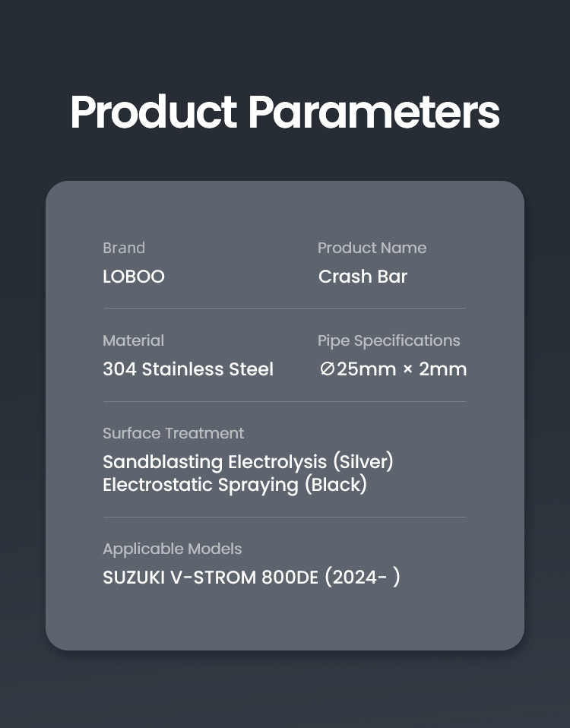Select the Electrostatic Spraying text
Screen dimensions: 570x728
(x=200, y=485)
